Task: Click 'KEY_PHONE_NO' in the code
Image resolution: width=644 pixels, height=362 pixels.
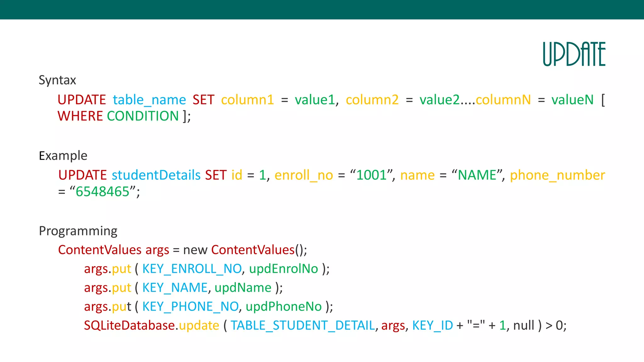Action: tap(190, 307)
